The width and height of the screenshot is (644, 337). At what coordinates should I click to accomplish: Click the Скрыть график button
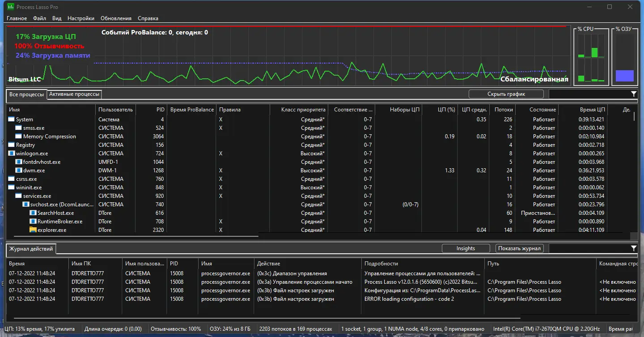pyautogui.click(x=506, y=94)
